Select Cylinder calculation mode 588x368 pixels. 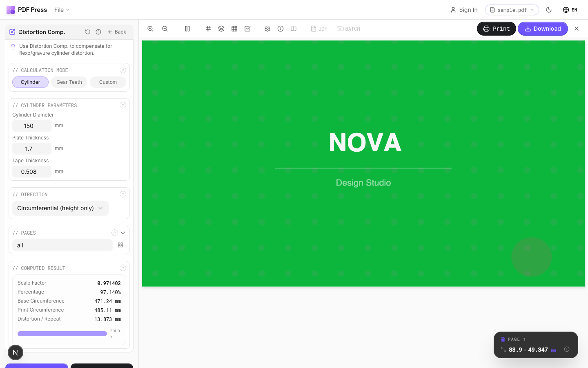click(x=30, y=82)
